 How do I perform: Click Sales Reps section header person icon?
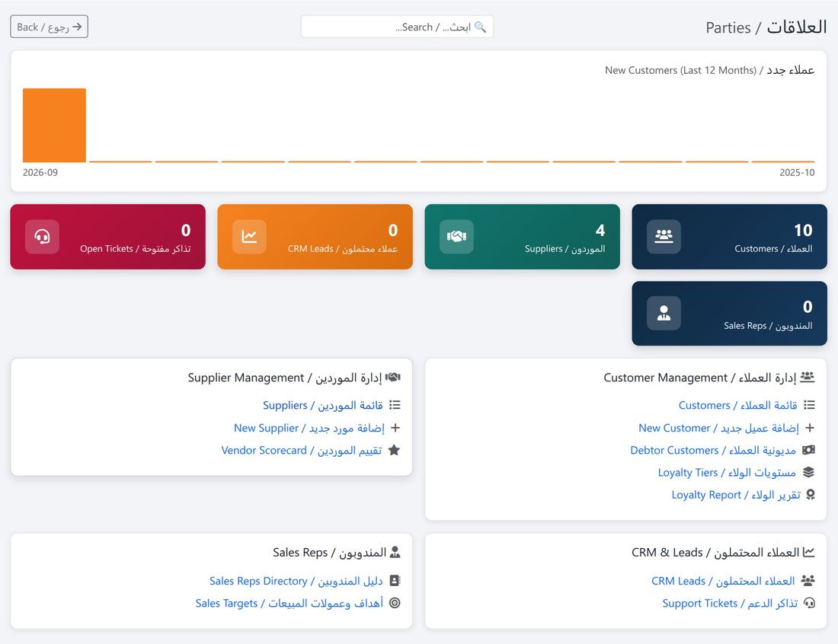(395, 552)
